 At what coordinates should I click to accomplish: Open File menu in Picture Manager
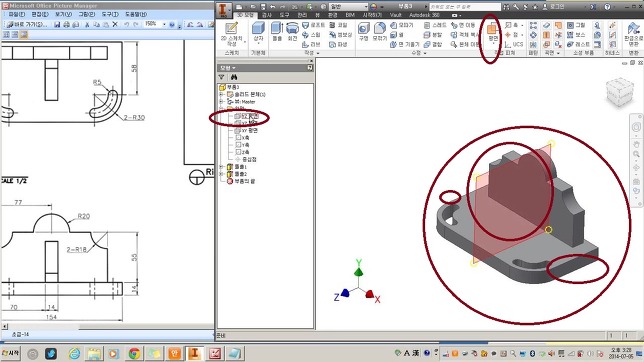click(x=17, y=14)
